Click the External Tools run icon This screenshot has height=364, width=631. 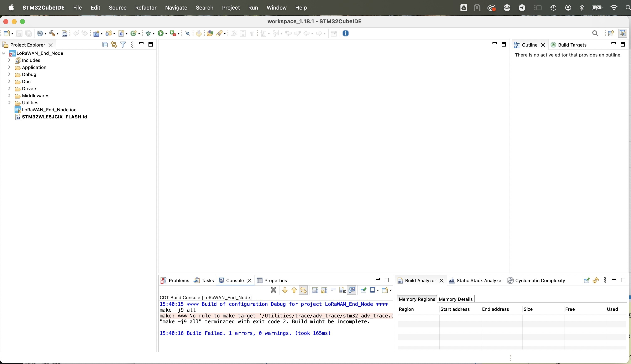[x=173, y=33]
